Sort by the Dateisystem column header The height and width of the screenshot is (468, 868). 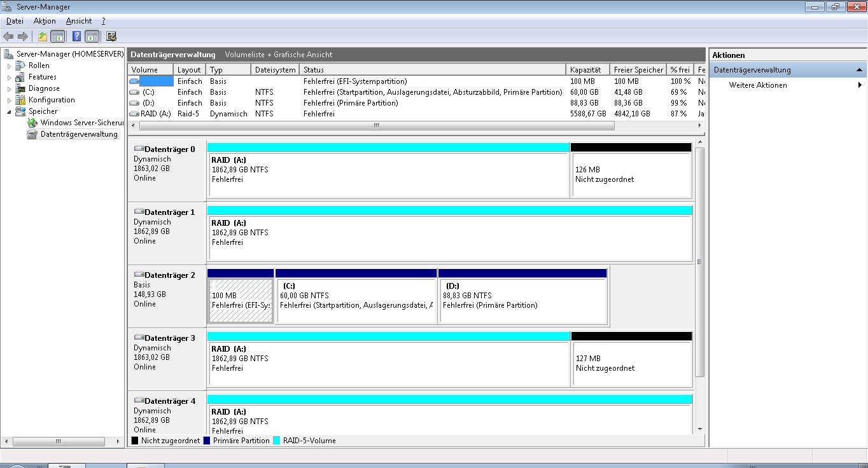275,70
